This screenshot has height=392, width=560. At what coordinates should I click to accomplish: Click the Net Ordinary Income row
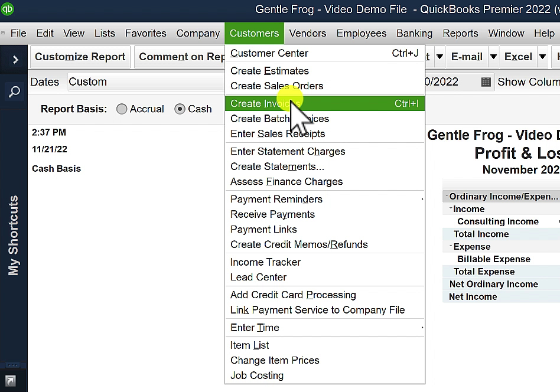point(501,284)
